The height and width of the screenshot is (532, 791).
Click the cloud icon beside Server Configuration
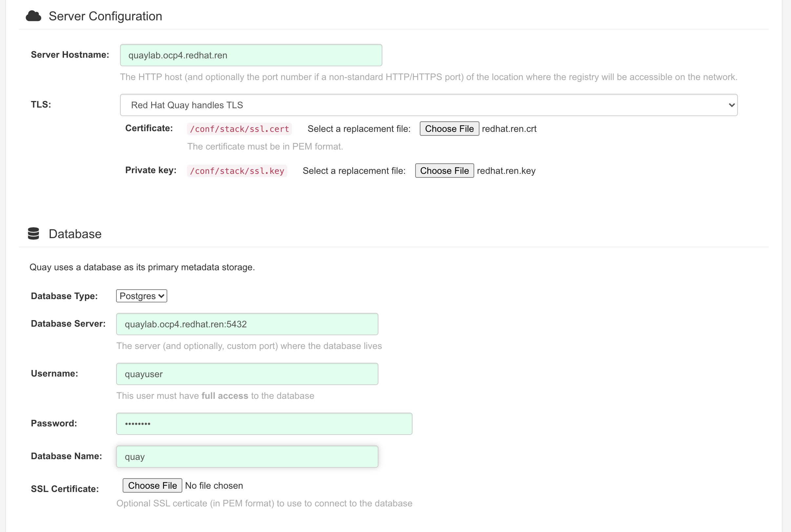click(33, 16)
